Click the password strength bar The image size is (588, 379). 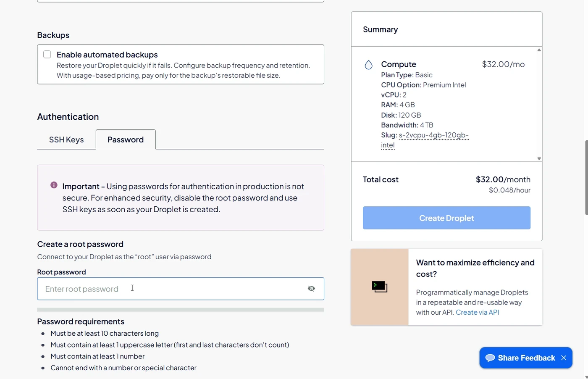(181, 310)
